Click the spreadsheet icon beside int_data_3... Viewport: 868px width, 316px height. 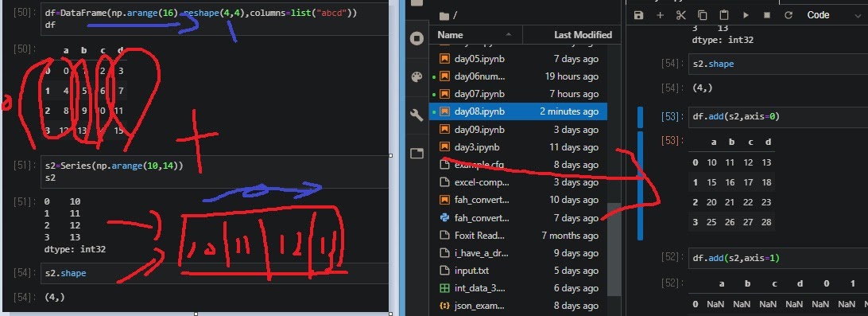444,288
